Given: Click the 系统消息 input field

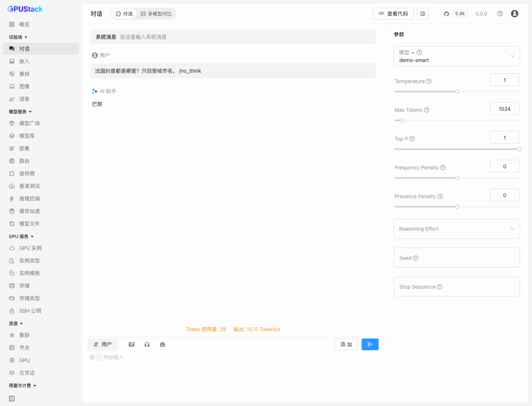Looking at the screenshot, I should 233,37.
